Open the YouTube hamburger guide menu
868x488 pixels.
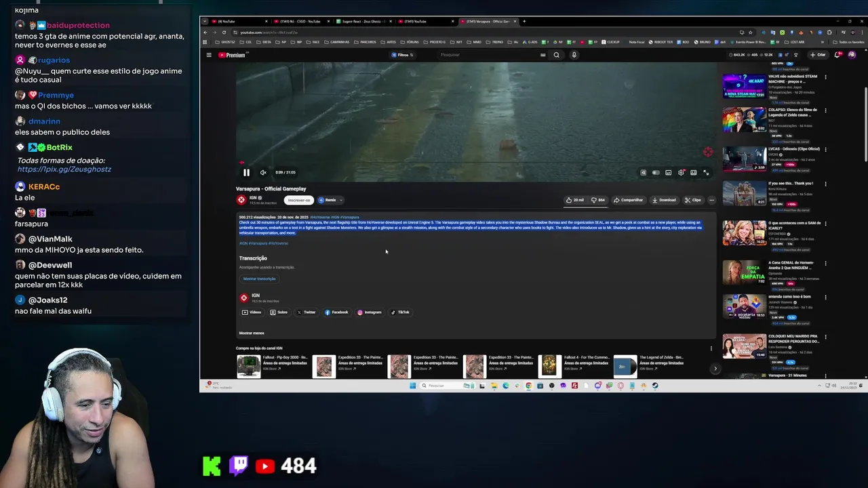[x=209, y=55]
